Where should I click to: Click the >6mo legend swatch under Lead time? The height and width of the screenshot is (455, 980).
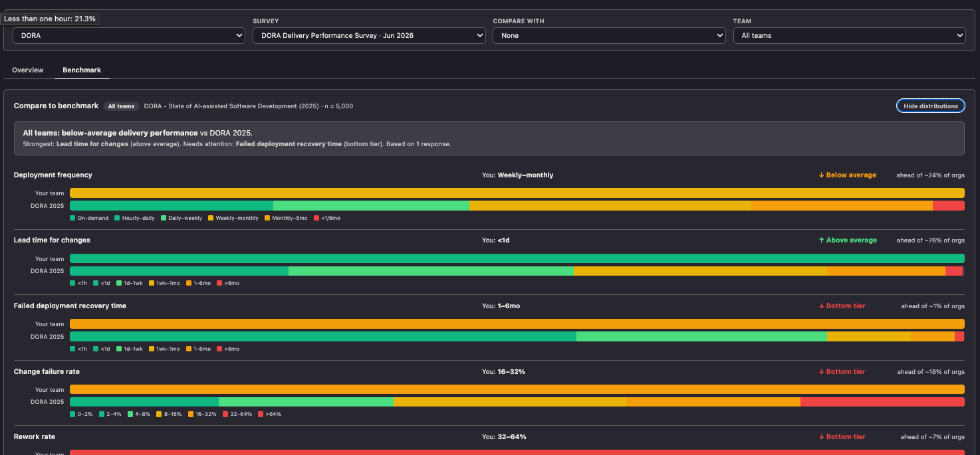tap(219, 283)
